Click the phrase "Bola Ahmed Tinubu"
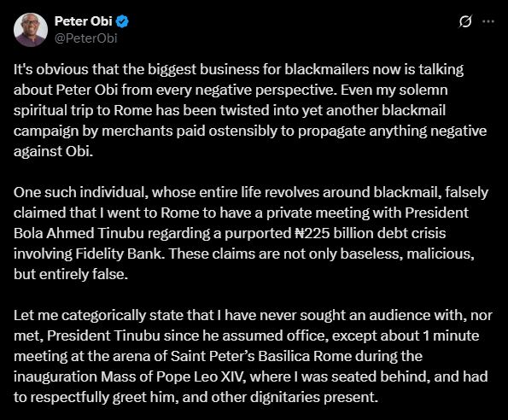The width and height of the screenshot is (508, 420). tap(79, 233)
